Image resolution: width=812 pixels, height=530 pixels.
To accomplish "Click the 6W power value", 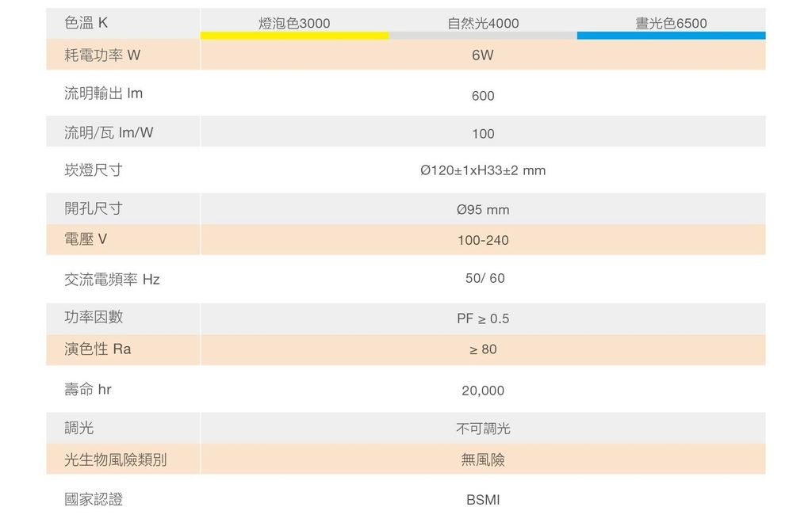I will coord(483,55).
